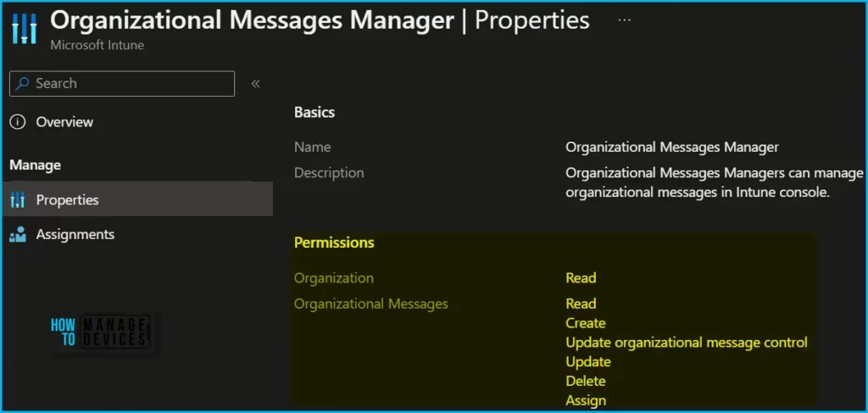Focus the Search input field

pyautogui.click(x=122, y=84)
